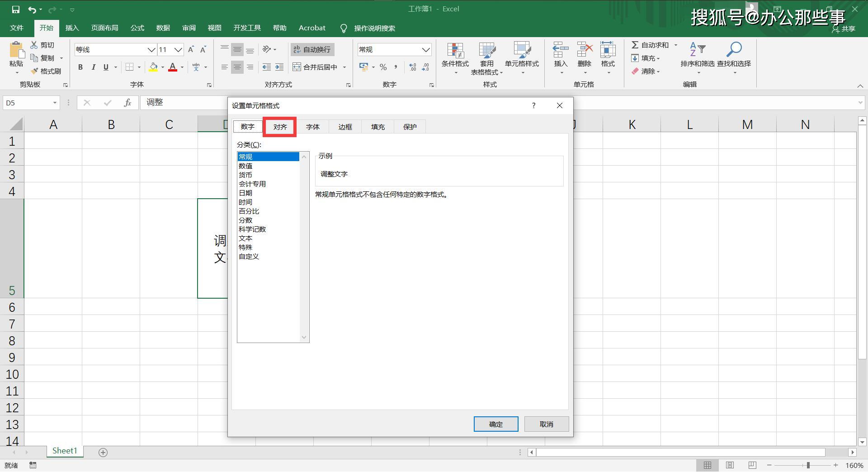868x472 pixels.
Task: Click the Conditional Formatting icon
Action: [x=455, y=50]
